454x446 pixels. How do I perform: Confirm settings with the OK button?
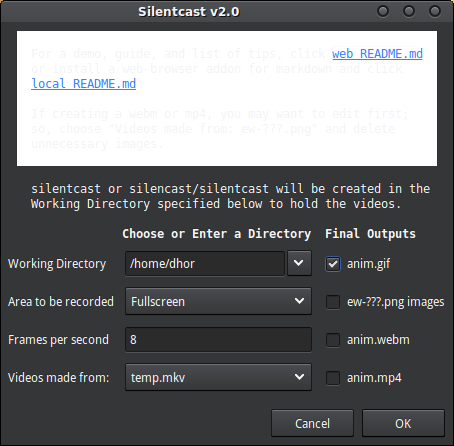pos(403,423)
